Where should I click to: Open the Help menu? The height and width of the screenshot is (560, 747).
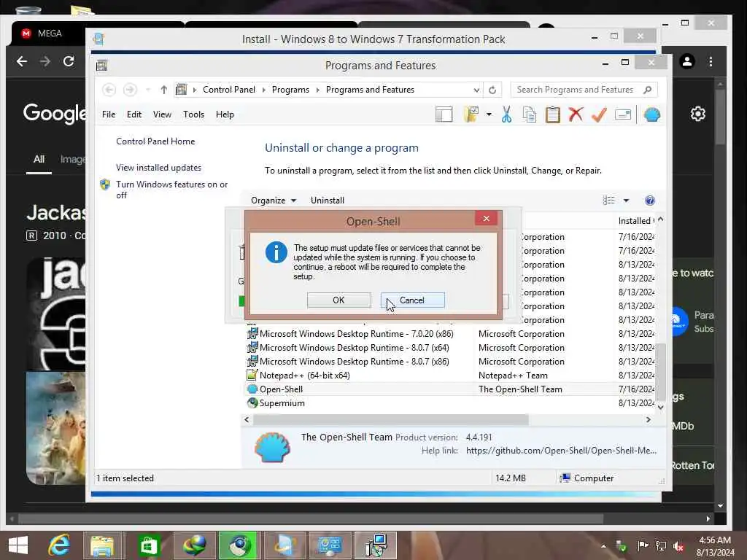click(225, 114)
